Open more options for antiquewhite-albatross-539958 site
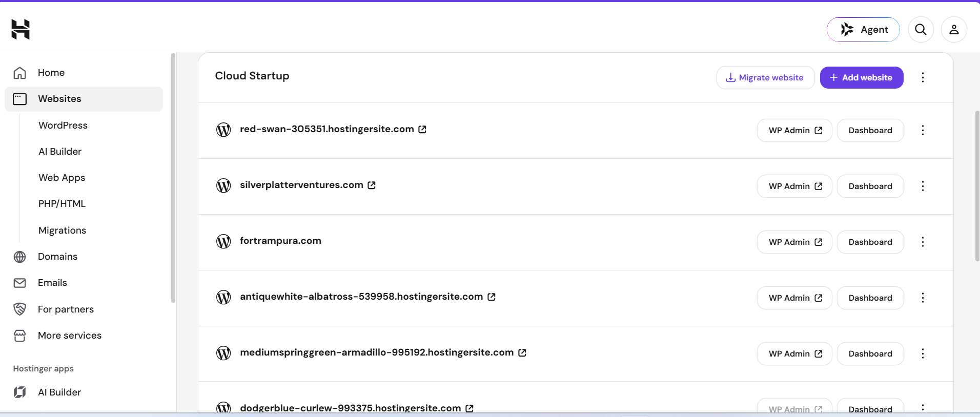The width and height of the screenshot is (980, 417). [923, 298]
